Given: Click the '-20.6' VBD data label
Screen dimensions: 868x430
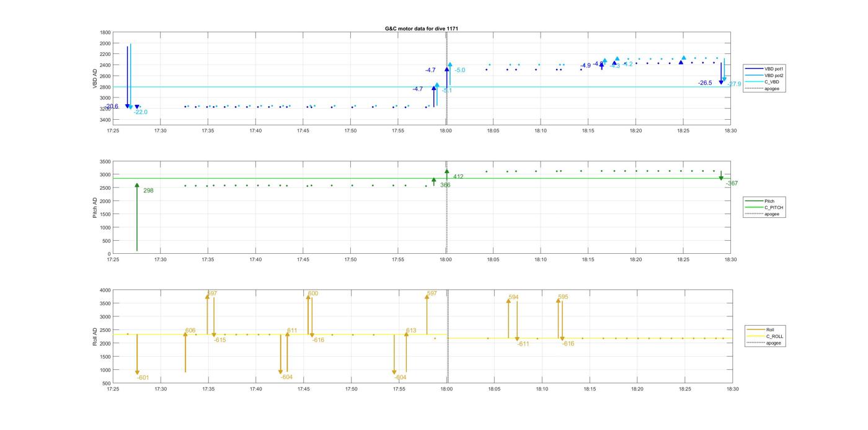Looking at the screenshot, I should pyautogui.click(x=112, y=107).
